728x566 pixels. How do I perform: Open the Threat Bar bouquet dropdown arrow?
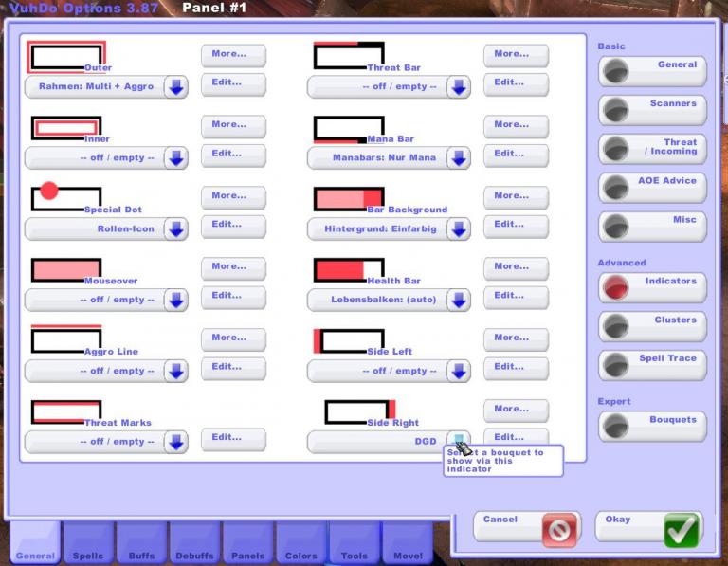point(459,87)
